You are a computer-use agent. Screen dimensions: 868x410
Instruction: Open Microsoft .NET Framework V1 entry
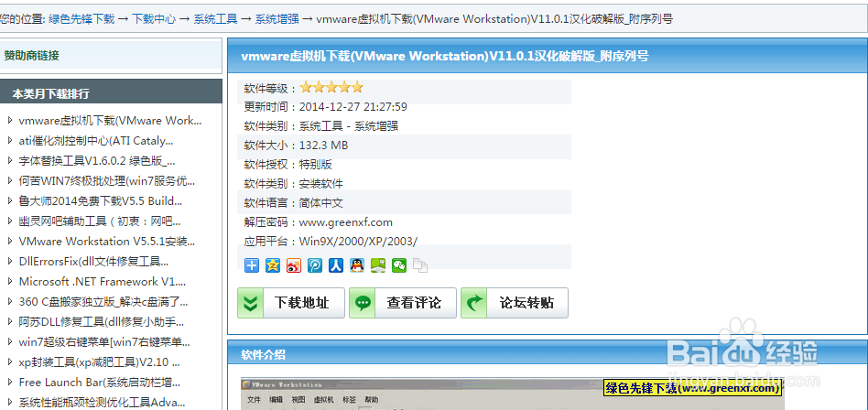(103, 281)
